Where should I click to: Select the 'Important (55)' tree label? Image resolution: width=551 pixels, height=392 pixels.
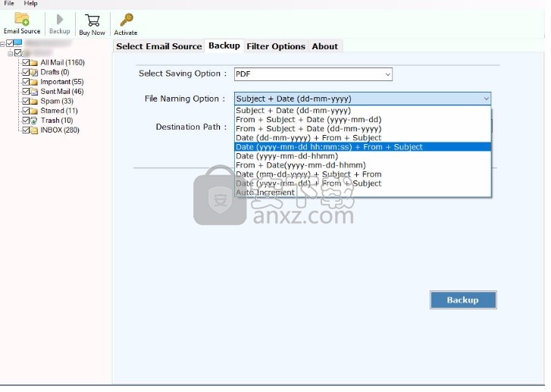tap(62, 82)
